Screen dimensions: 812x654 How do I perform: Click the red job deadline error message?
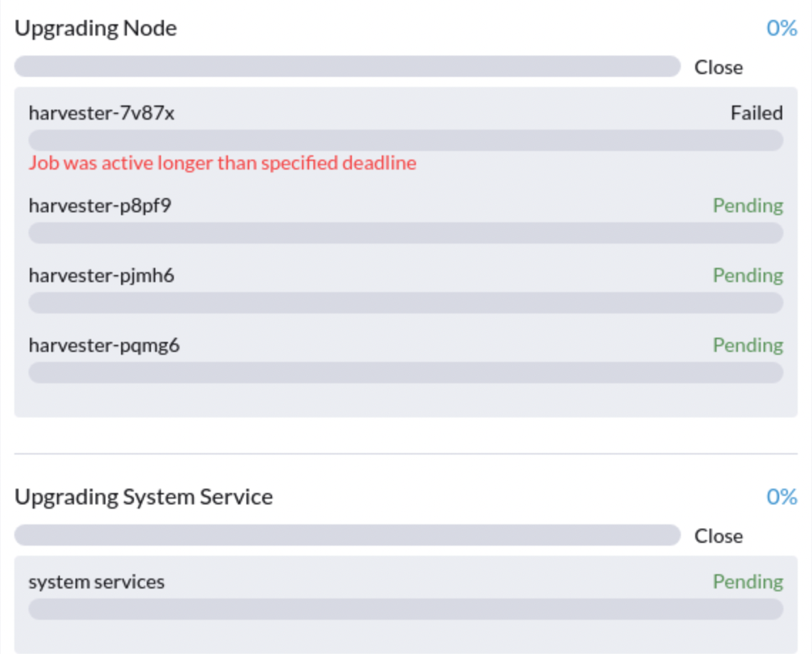click(x=222, y=163)
